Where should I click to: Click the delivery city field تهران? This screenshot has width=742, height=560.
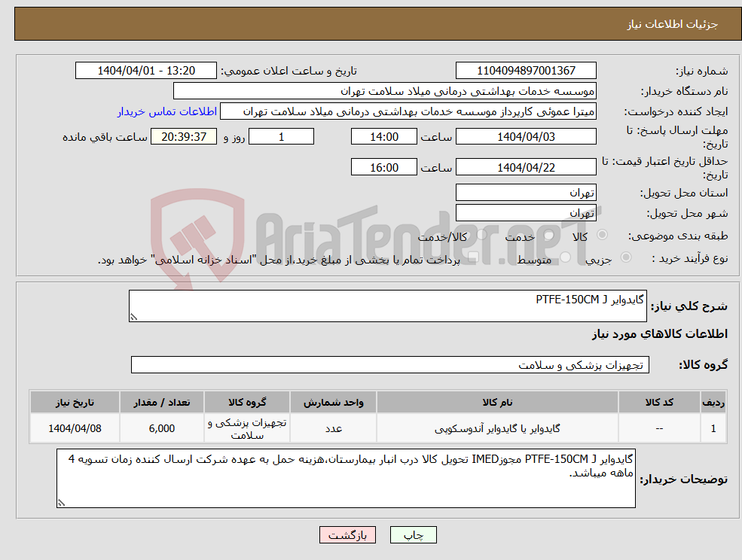click(x=526, y=213)
